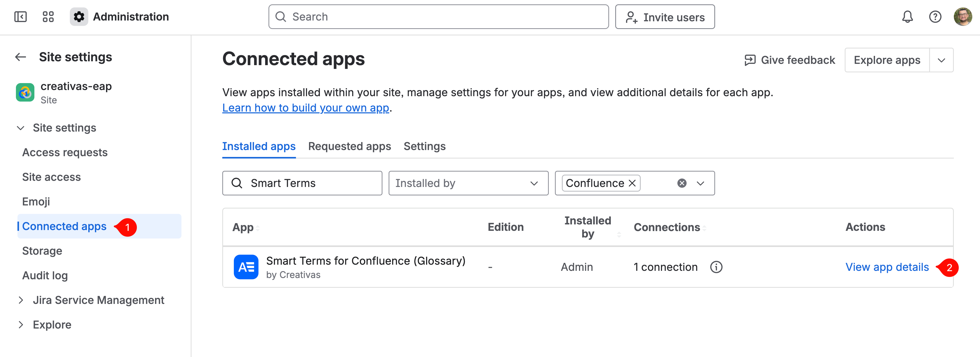The width and height of the screenshot is (980, 357).
Task: Open the app switcher grid icon
Action: point(48,17)
